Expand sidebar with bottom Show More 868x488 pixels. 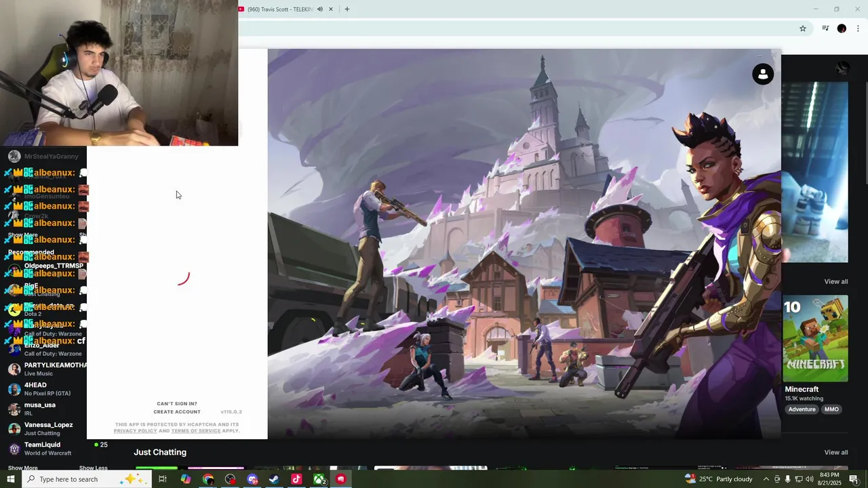[x=22, y=468]
